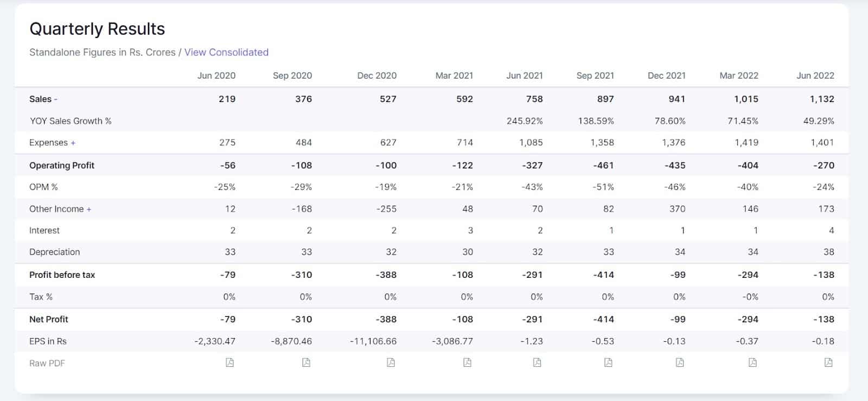
Task: Open the Mar 2022 raw PDF icon
Action: [x=752, y=362]
